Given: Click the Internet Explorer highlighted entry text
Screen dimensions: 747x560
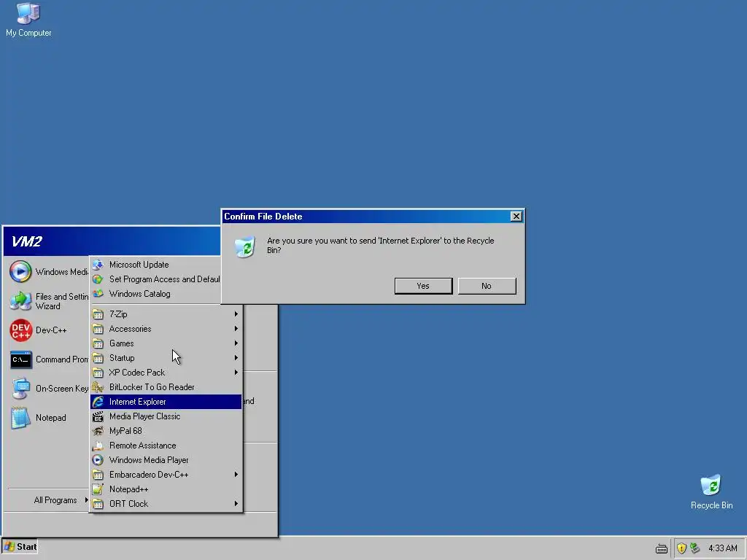Looking at the screenshot, I should (137, 402).
